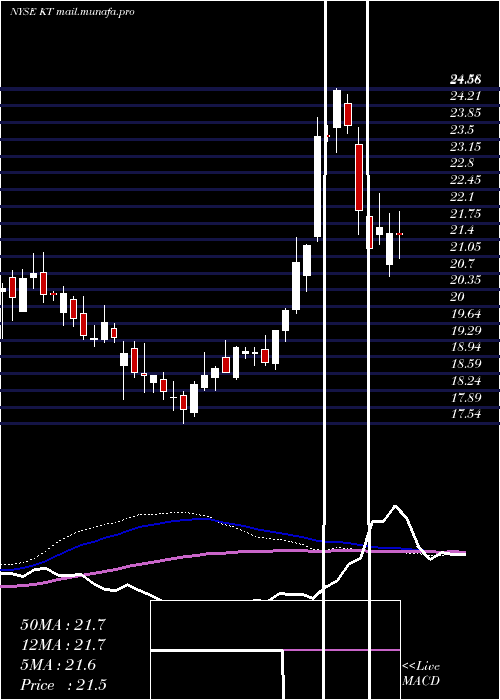Select the 17.89 price level label
This screenshot has width=500, height=700.
(465, 398)
